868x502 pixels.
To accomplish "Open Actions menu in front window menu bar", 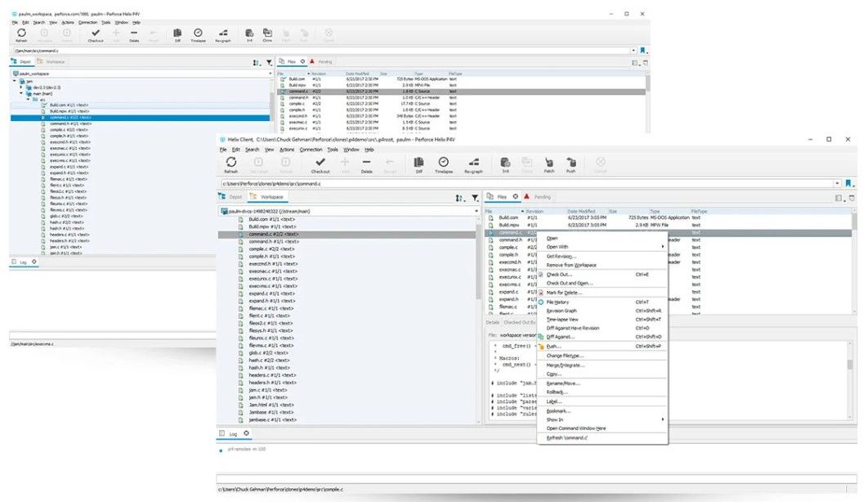I will 287,150.
